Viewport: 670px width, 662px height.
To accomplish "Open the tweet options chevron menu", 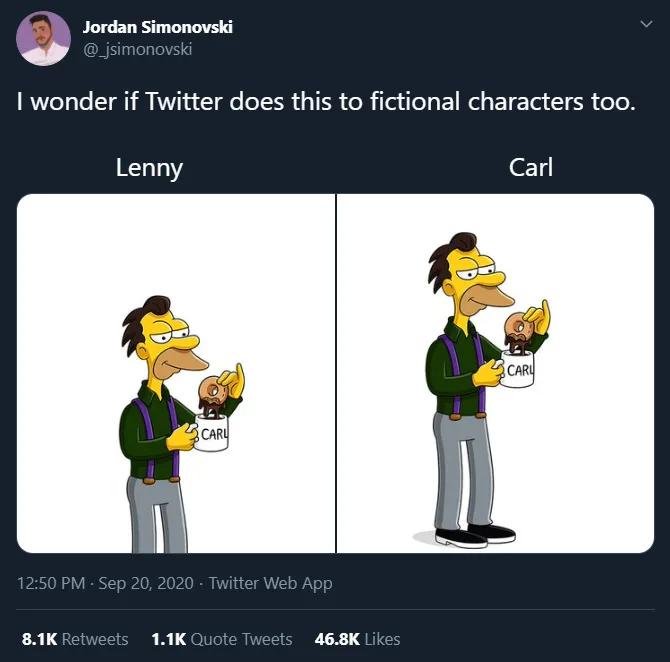I will 645,26.
